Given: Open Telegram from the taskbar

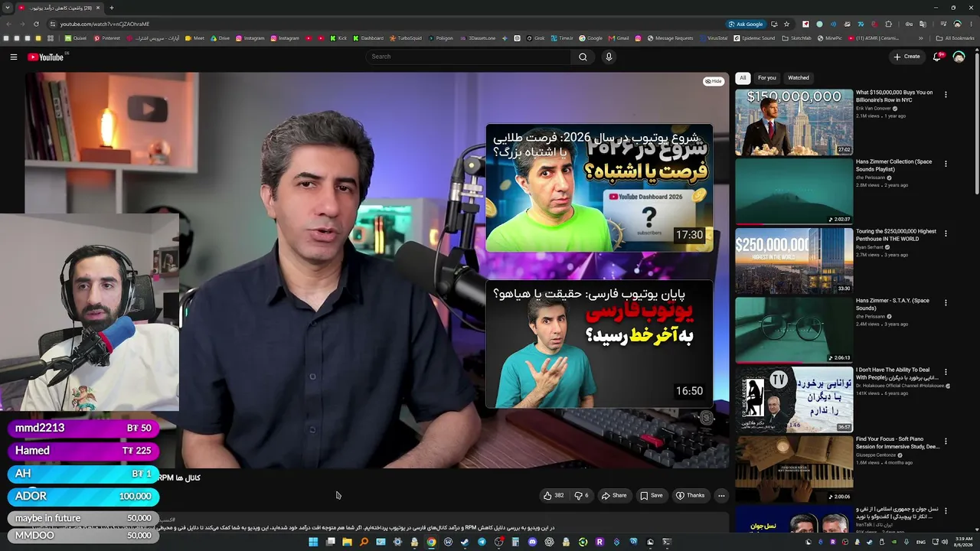Looking at the screenshot, I should pos(482,542).
